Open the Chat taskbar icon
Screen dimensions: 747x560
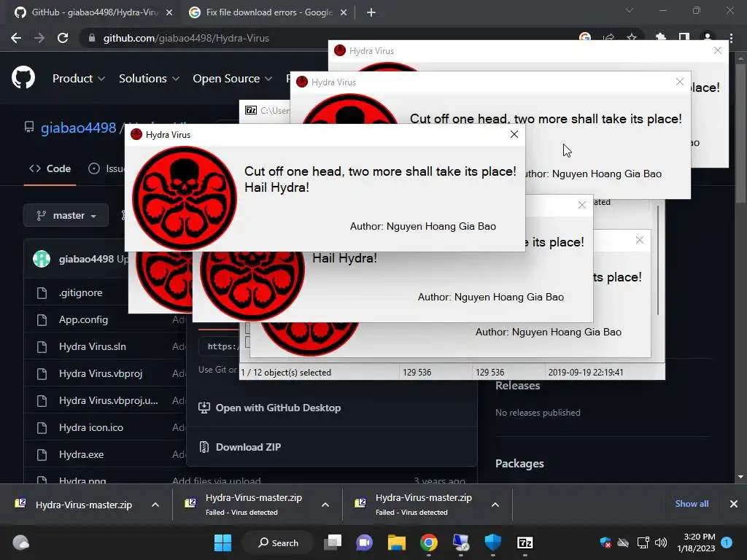(365, 542)
